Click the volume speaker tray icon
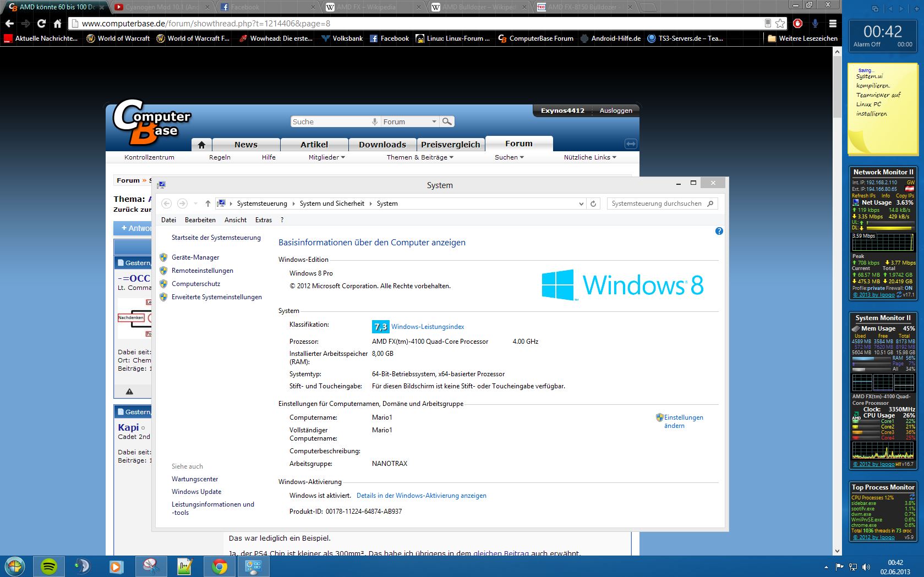 tap(866, 567)
